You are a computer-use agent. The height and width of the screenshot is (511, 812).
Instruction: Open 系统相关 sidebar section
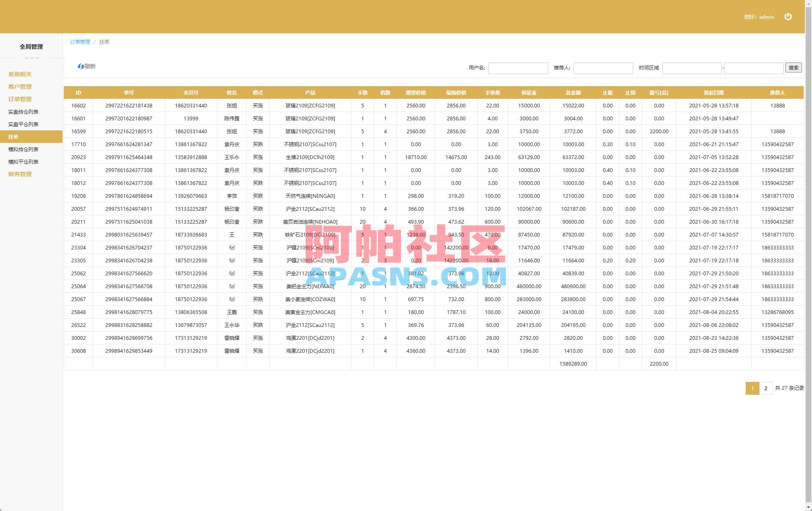pos(20,74)
